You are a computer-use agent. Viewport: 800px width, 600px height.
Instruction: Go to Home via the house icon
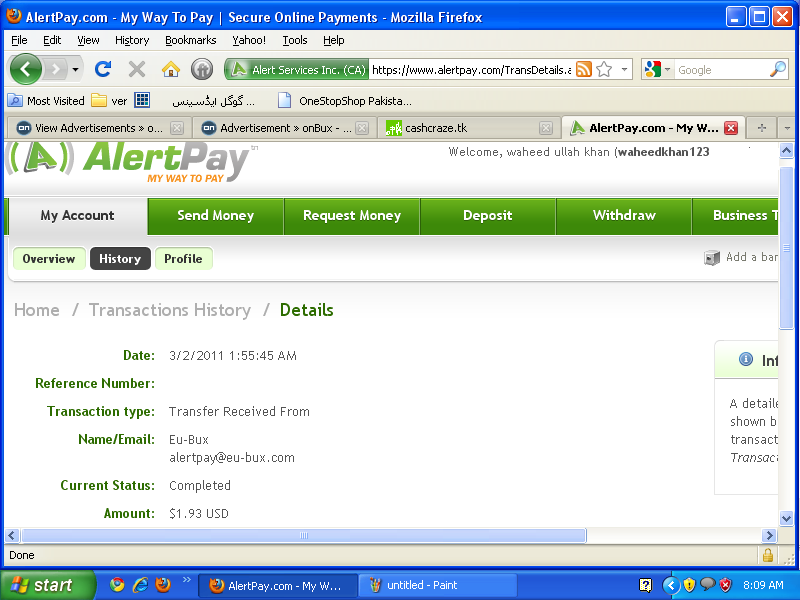coord(170,69)
